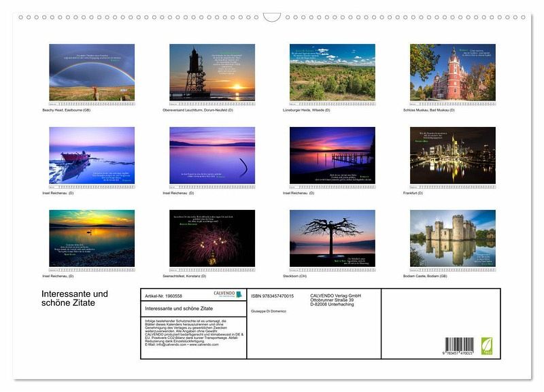Click the address line 'Ottobrunner Straße 39'
The image size is (544, 392).
pos(332,300)
